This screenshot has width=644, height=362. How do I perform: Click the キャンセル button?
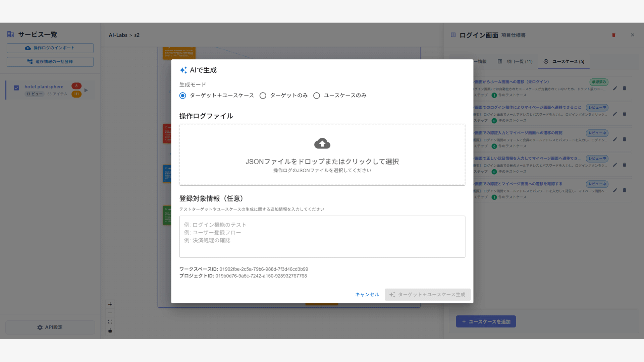pyautogui.click(x=367, y=295)
